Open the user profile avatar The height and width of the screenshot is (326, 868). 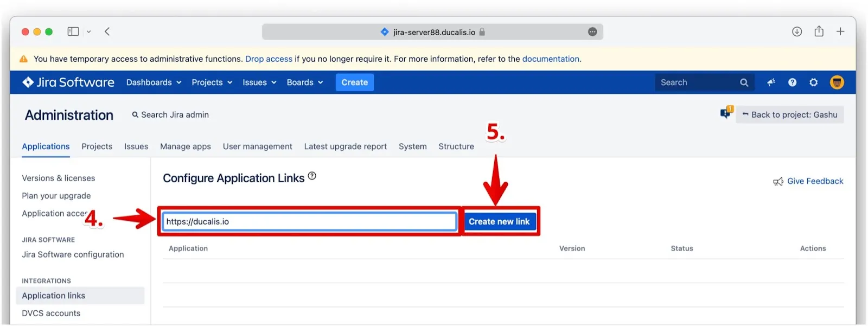(x=837, y=82)
